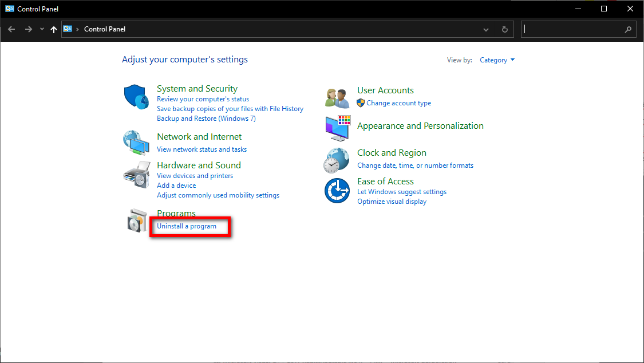This screenshot has width=644, height=363.
Task: Click the search magnifier icon
Action: click(x=628, y=30)
